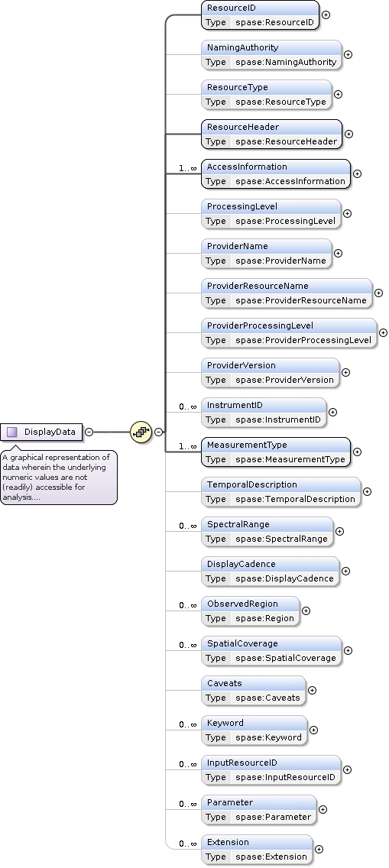Click the purple square icon in DisplayData
This screenshot has width=389, height=868.
[x=12, y=432]
